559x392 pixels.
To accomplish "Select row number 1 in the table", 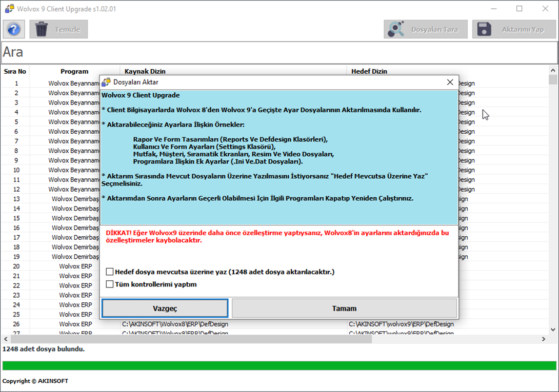I will point(16,84).
